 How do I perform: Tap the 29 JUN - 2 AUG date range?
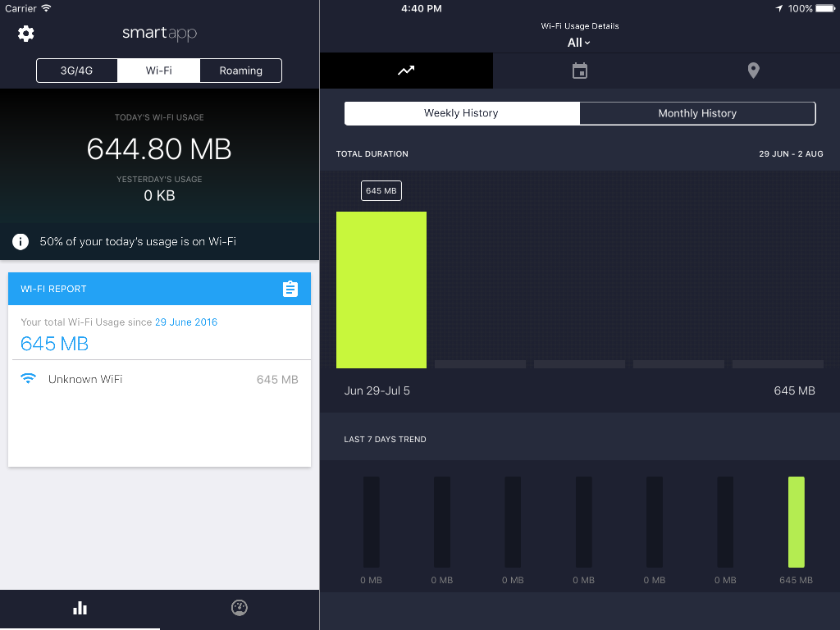pyautogui.click(x=791, y=153)
